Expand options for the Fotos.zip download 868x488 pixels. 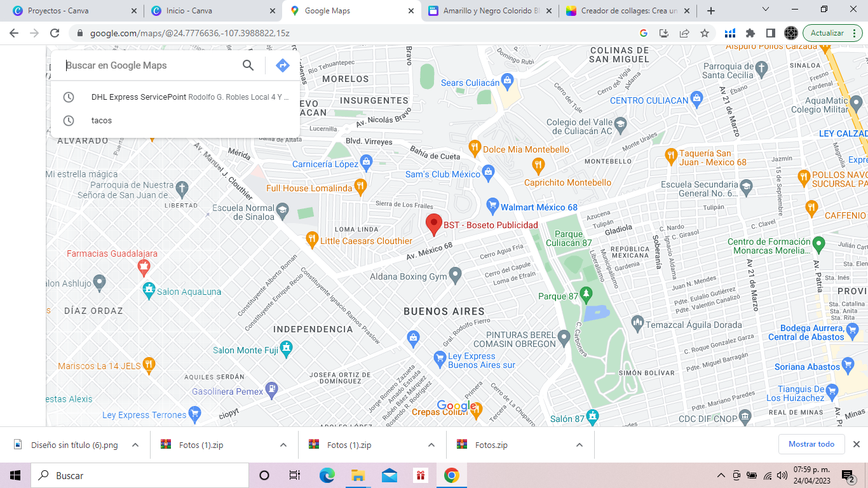click(579, 445)
